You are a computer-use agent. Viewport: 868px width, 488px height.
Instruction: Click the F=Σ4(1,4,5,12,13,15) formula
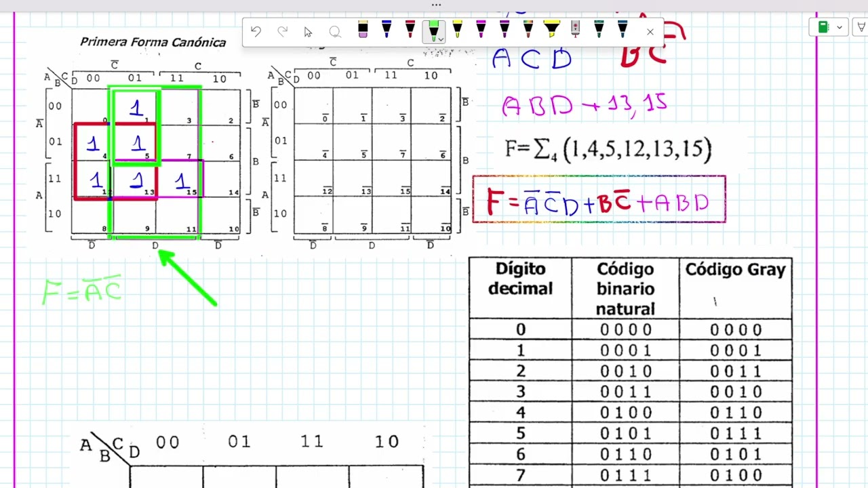608,149
